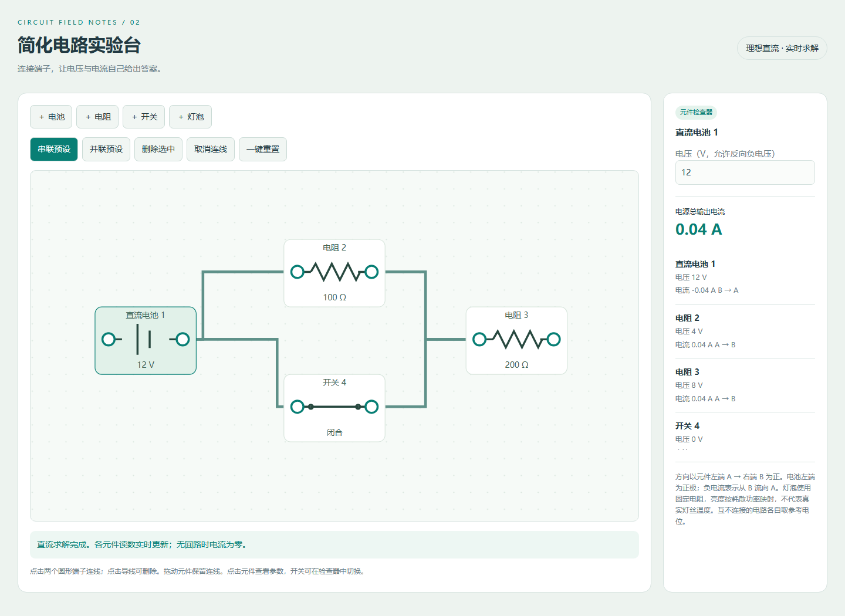This screenshot has height=616, width=845.
Task: Click the 元件检查器 tag
Action: (x=696, y=112)
